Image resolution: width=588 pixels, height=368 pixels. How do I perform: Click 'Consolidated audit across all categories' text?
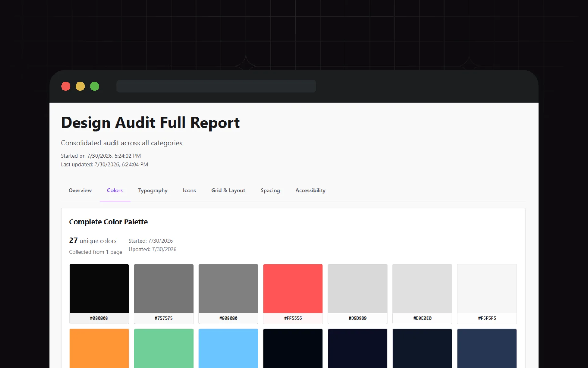(122, 143)
